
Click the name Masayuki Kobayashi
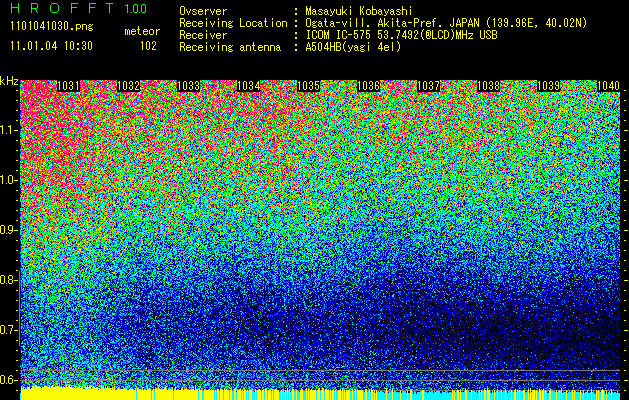coord(359,11)
